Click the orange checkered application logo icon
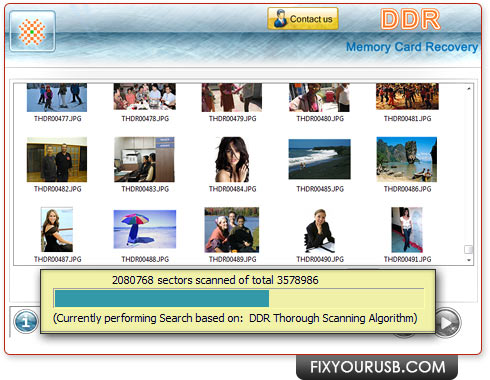The width and height of the screenshot is (490, 380). [32, 31]
